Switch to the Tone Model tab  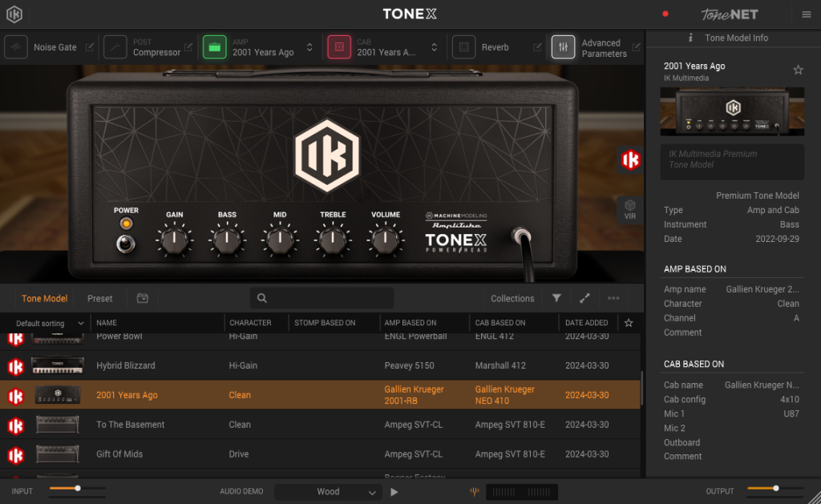(x=45, y=298)
